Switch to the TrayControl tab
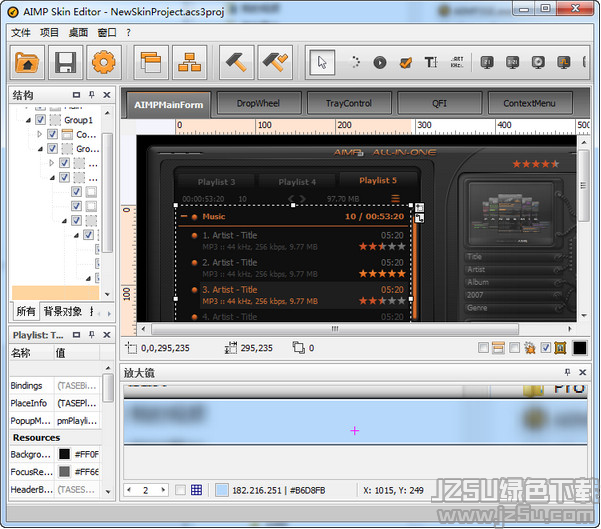 pos(349,103)
